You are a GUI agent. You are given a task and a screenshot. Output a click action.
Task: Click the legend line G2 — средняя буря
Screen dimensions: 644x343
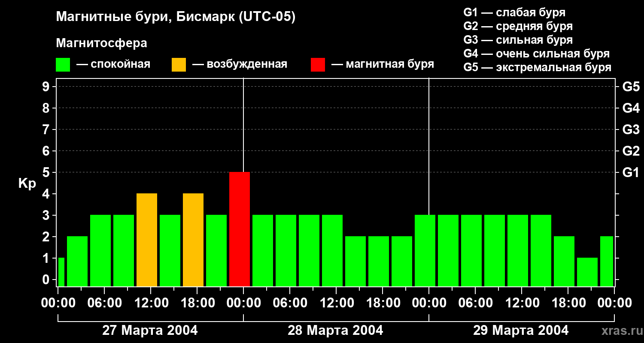[518, 26]
